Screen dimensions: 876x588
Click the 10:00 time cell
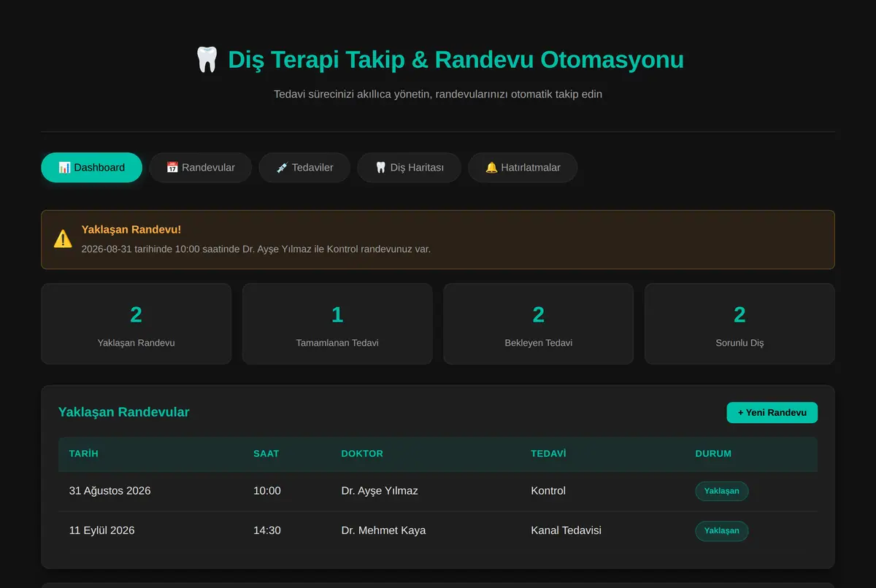coord(267,490)
